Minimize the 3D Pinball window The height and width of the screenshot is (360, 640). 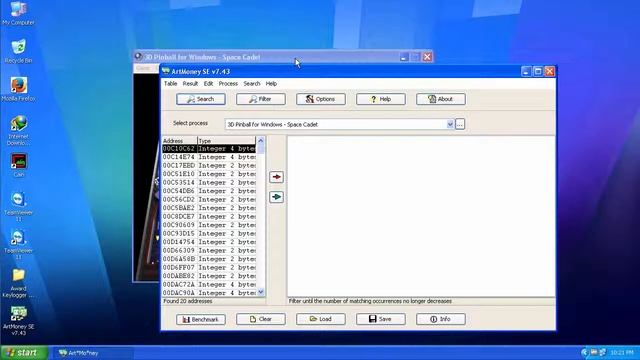pyautogui.click(x=404, y=57)
